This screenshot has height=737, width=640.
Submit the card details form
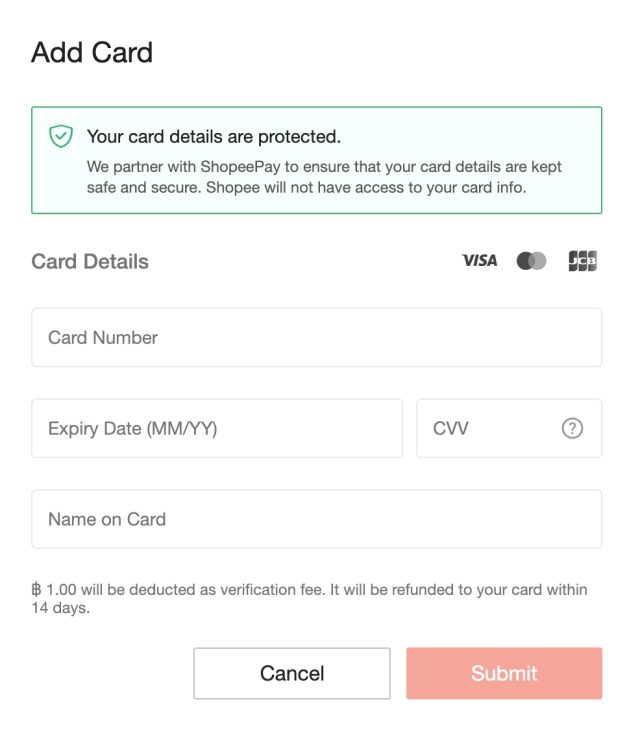tap(504, 673)
